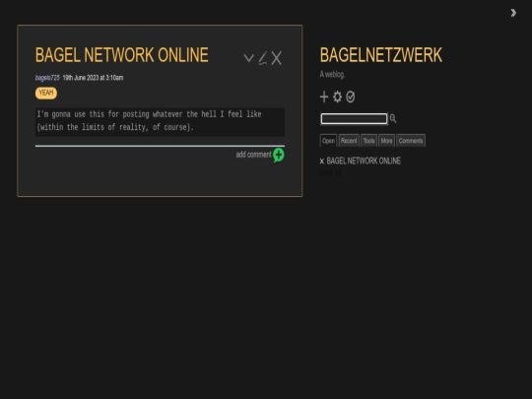Image resolution: width=532 pixels, height=399 pixels.
Task: Open BAGEL NETWORK ONLINE link in sidebar
Action: (364, 161)
